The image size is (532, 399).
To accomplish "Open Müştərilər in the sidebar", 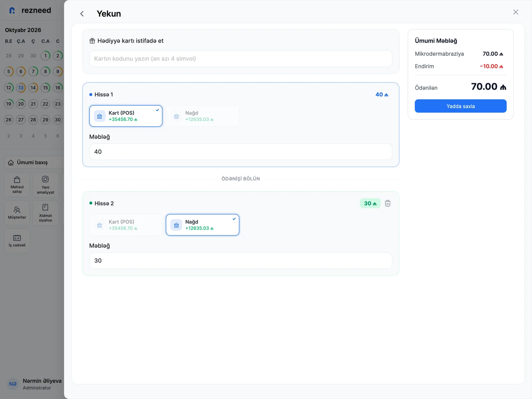I will pyautogui.click(x=17, y=213).
